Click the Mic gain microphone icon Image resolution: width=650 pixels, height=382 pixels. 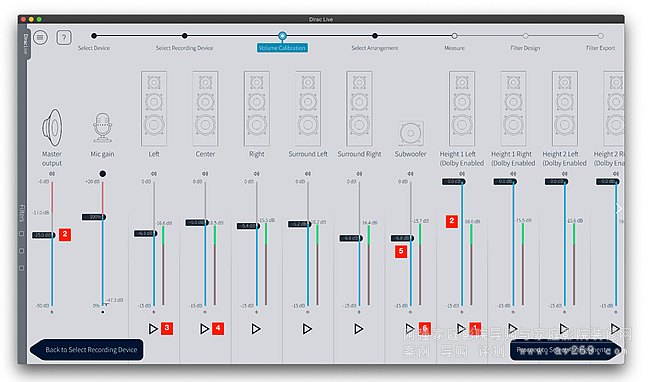102,128
